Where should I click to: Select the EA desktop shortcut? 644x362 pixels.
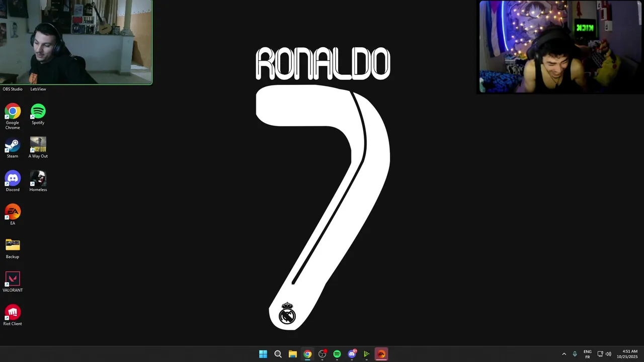pos(13,215)
